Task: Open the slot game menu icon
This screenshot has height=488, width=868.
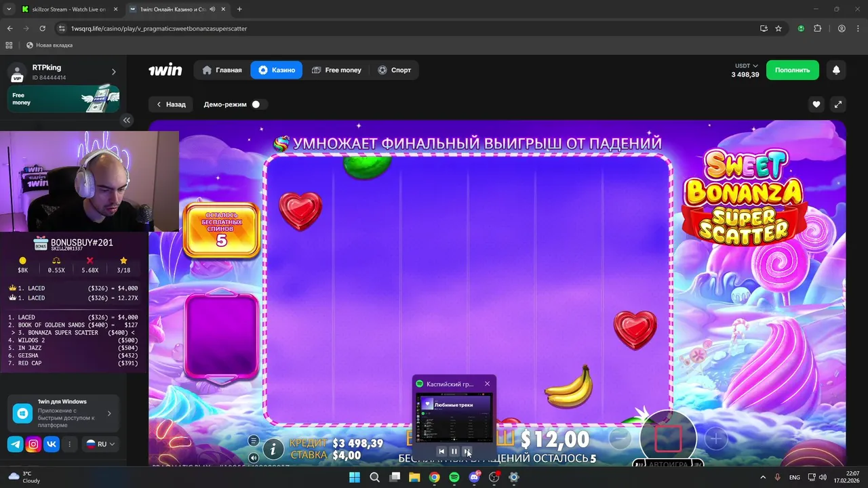Action: pos(254,441)
